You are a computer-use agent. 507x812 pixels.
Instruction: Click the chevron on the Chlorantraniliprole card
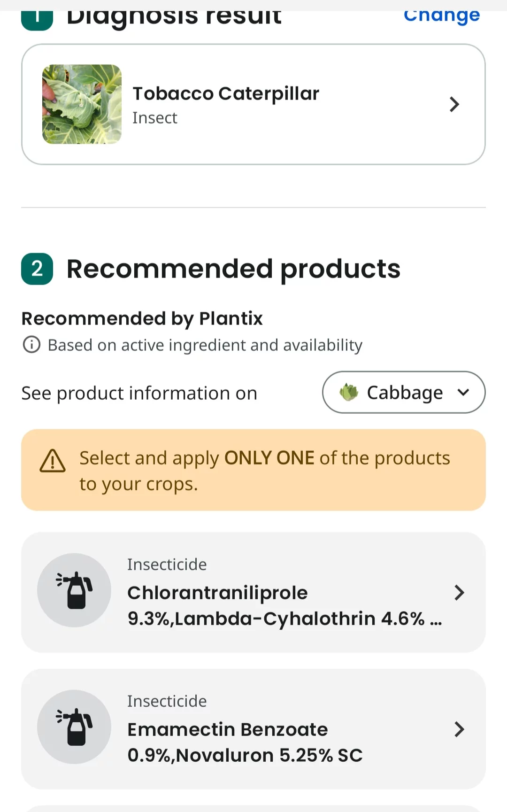click(459, 593)
